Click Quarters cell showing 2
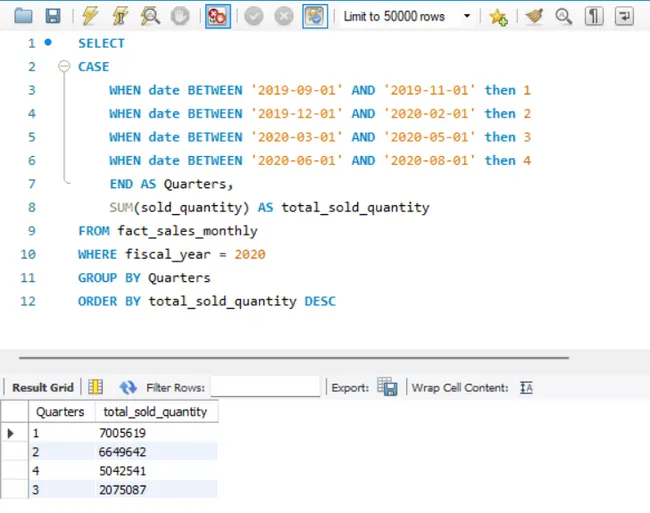650x513 pixels. click(62, 452)
